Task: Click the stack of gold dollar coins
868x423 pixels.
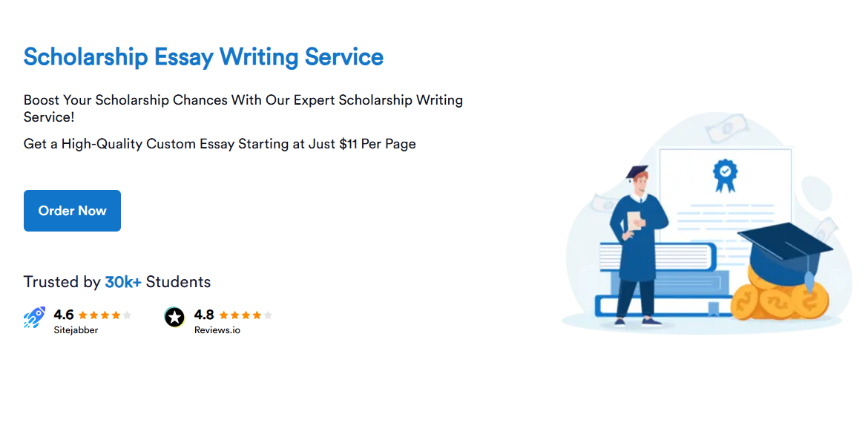Action: [x=775, y=297]
